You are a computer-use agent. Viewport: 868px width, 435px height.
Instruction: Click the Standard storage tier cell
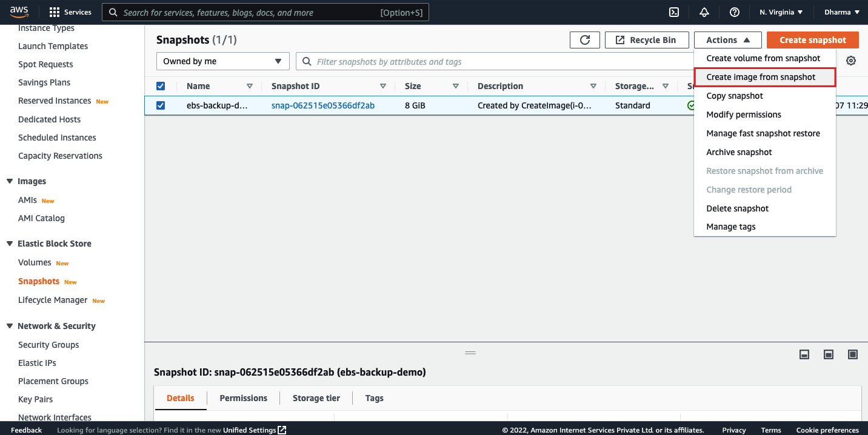pos(633,105)
